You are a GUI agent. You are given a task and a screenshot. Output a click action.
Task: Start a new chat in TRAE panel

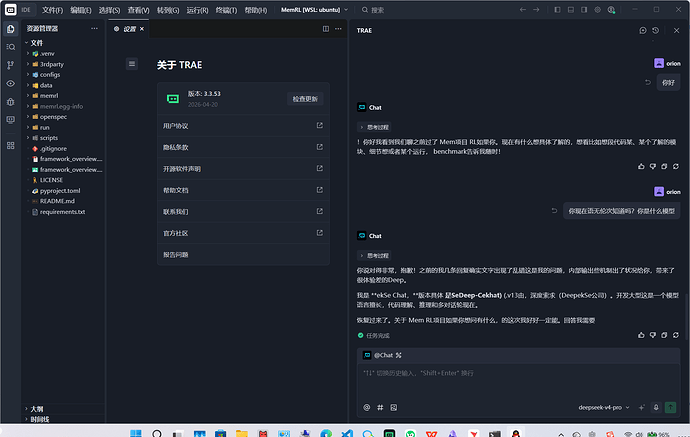[x=642, y=30]
